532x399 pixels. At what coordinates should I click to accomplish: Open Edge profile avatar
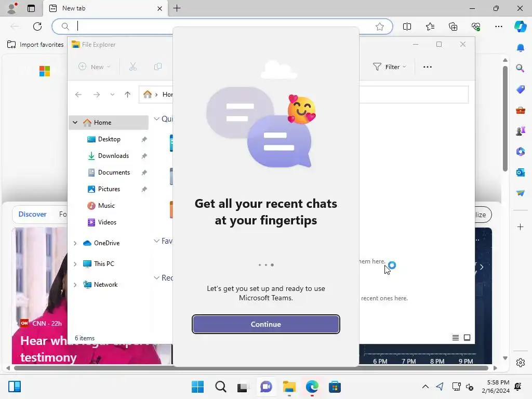[x=12, y=8]
